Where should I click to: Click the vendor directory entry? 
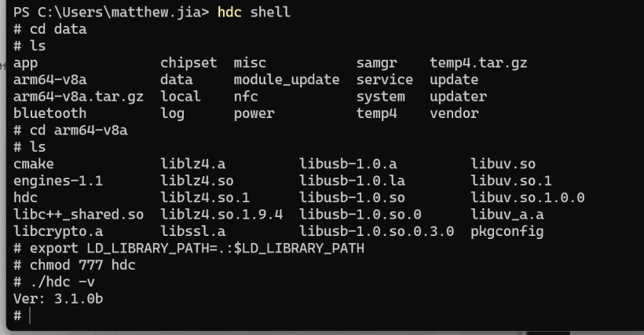(x=454, y=113)
